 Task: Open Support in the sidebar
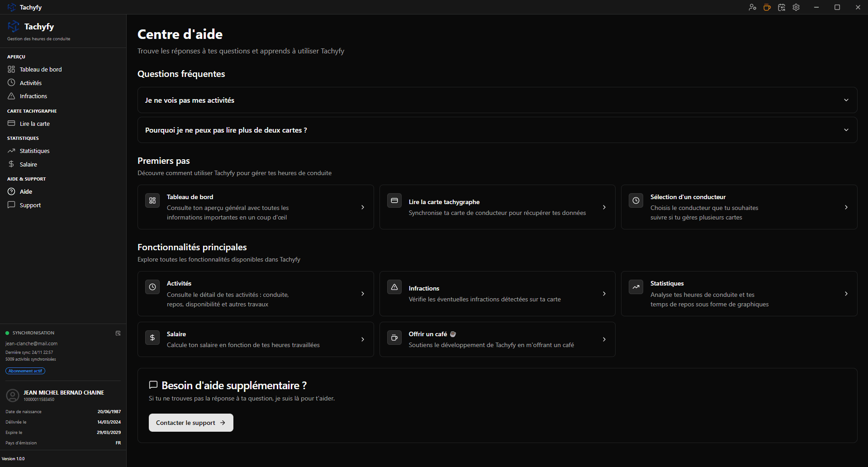(30, 205)
